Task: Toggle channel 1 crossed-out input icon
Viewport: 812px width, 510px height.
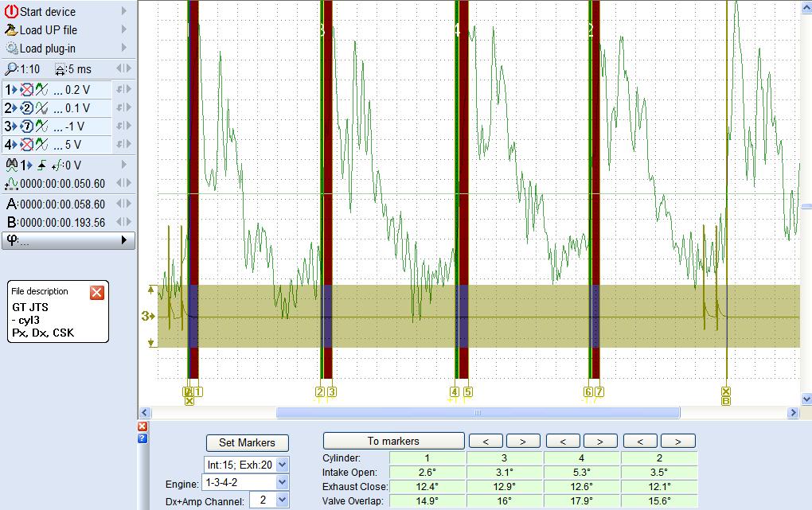Action: (x=27, y=90)
